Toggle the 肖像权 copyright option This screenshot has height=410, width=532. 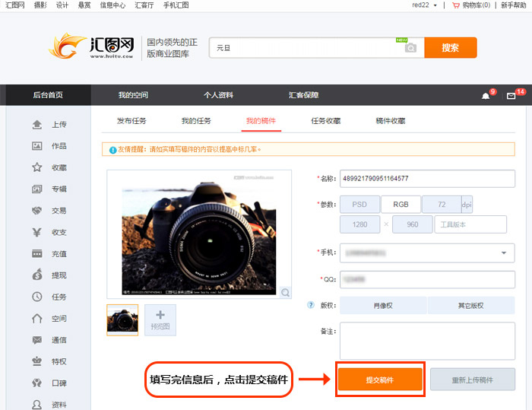[x=383, y=306]
